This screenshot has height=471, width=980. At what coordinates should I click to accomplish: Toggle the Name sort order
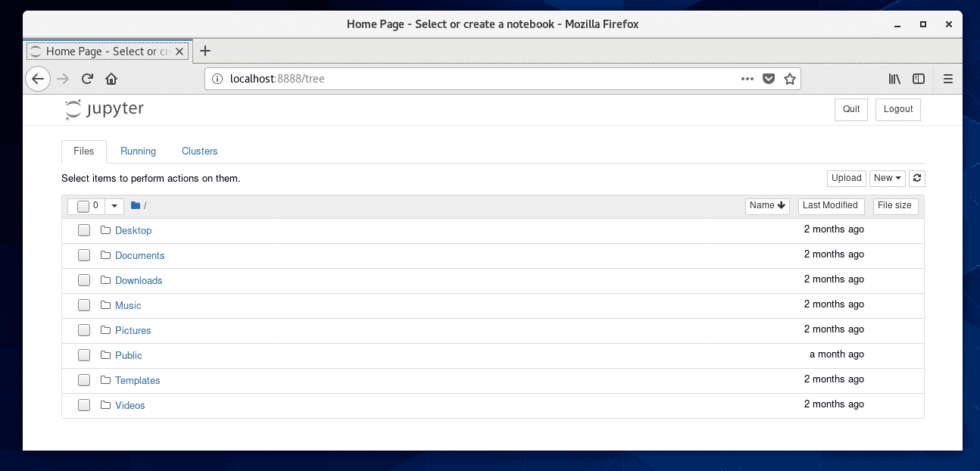(766, 205)
